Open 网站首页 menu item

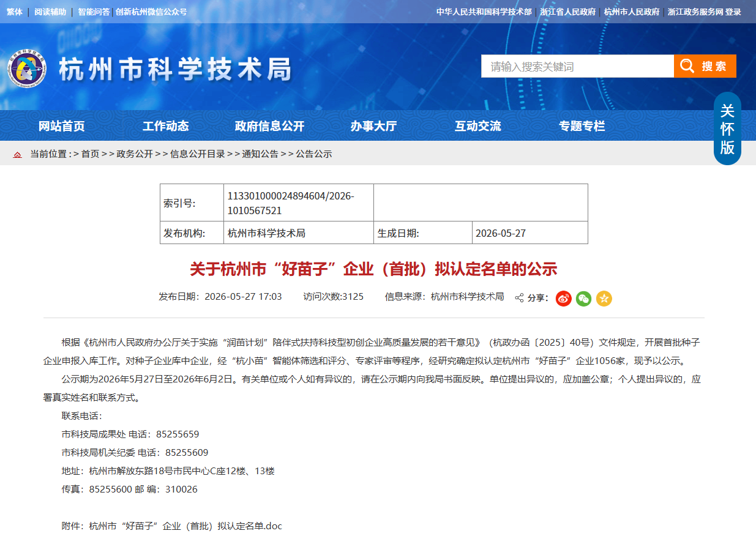coord(62,126)
